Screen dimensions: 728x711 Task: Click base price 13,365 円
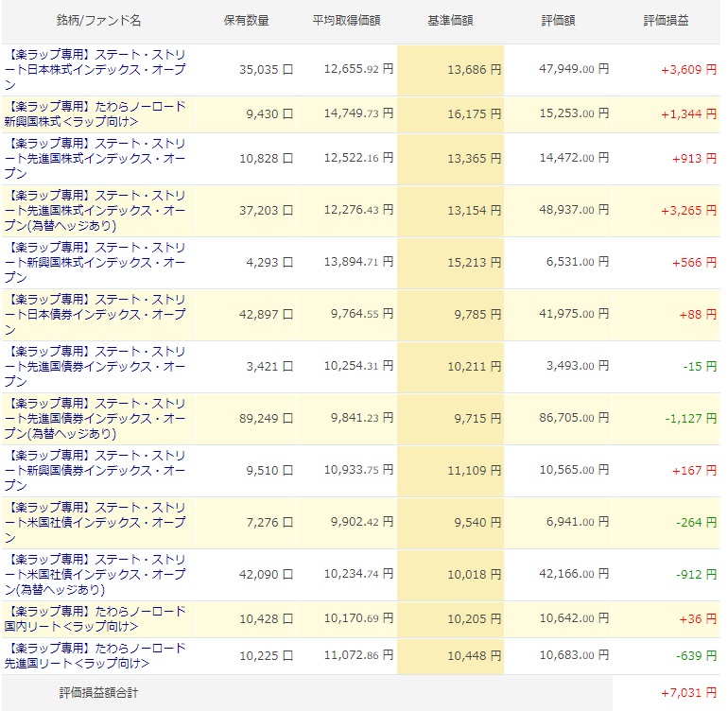pyautogui.click(x=475, y=159)
